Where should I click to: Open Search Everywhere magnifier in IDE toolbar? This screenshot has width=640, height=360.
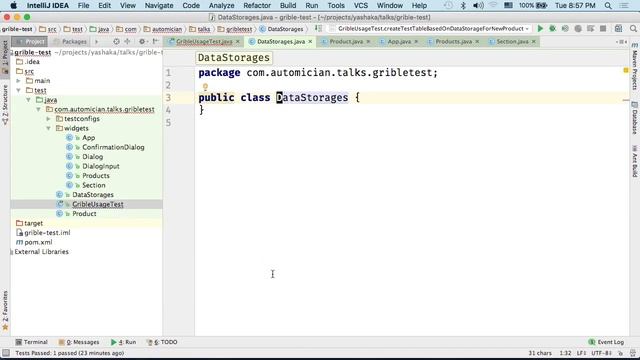(633, 29)
